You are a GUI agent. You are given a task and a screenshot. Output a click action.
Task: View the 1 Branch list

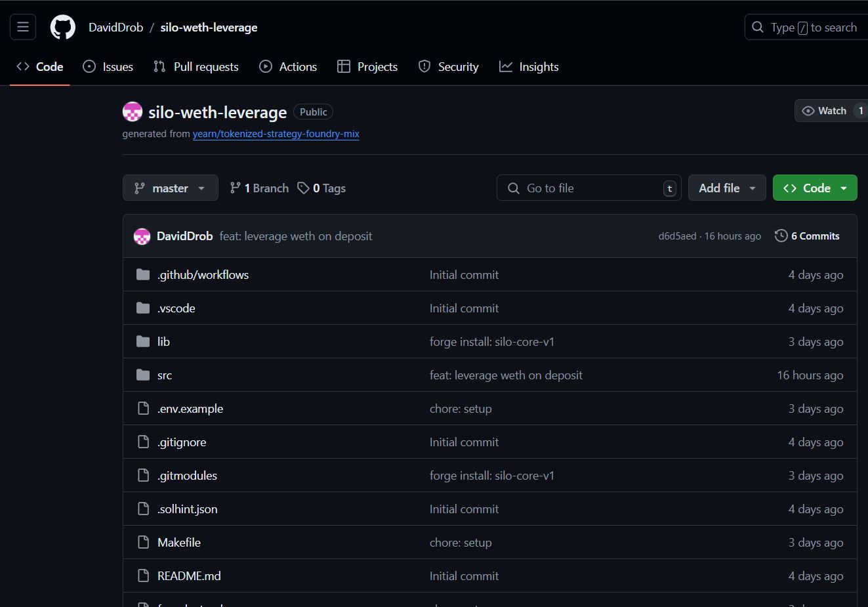[x=259, y=188]
